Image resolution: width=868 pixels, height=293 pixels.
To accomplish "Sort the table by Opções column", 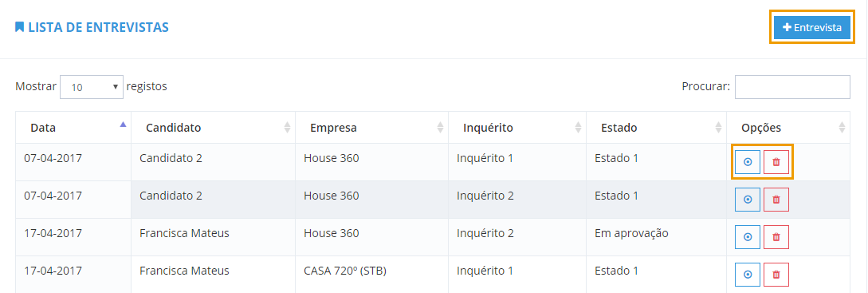I will (788, 128).
